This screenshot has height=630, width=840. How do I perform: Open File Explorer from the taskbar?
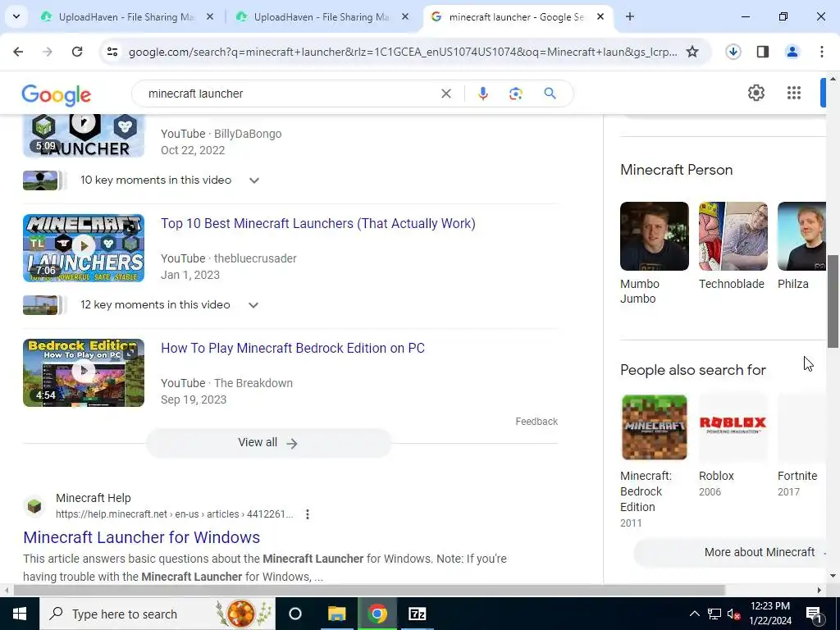(337, 614)
